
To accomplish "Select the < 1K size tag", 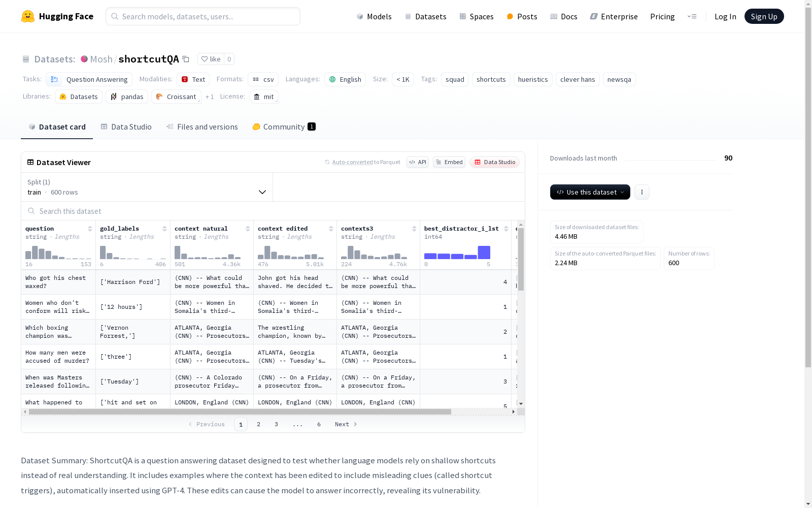I will [403, 79].
